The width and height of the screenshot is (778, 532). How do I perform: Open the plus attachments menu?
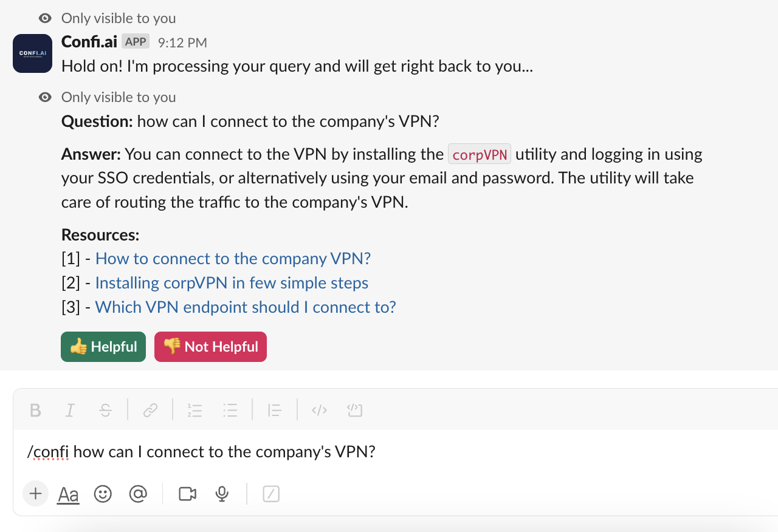(35, 494)
